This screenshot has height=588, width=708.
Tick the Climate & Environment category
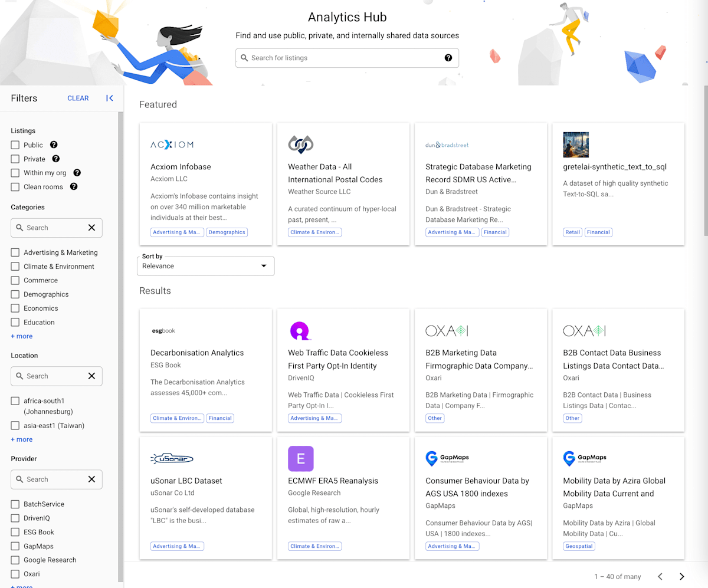point(15,266)
